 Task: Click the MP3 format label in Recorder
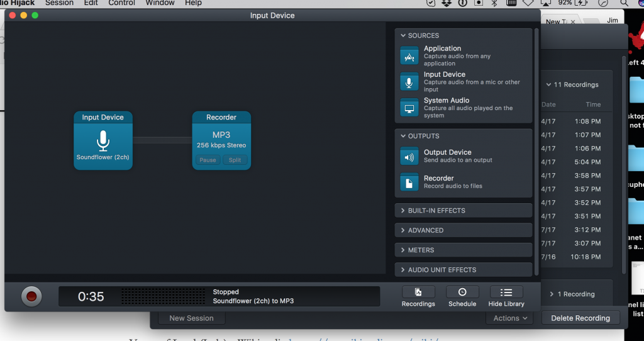coord(221,135)
